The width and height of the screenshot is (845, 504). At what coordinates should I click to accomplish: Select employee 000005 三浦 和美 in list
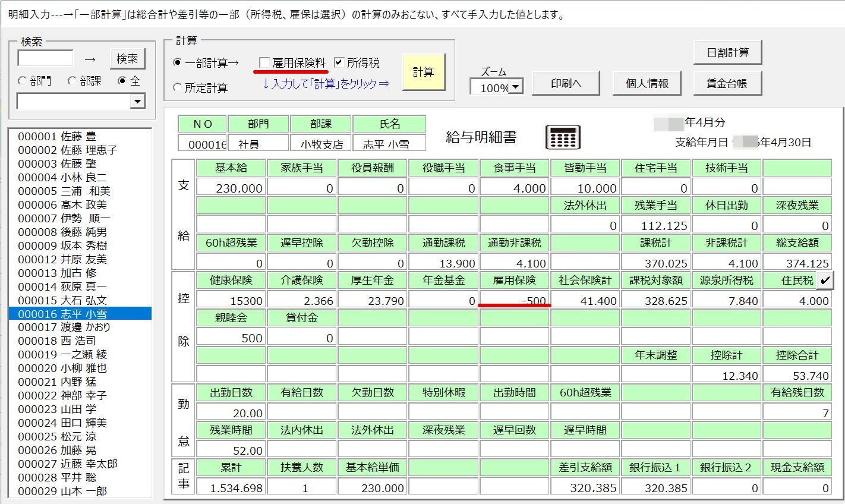tap(64, 191)
